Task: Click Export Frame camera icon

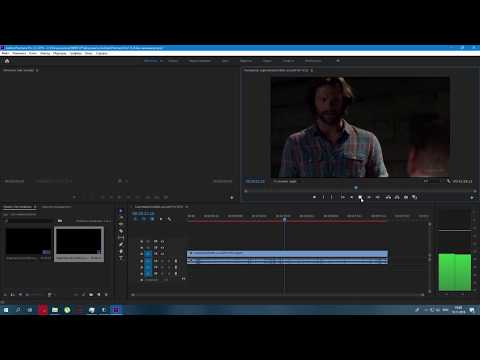Action: pyautogui.click(x=406, y=197)
